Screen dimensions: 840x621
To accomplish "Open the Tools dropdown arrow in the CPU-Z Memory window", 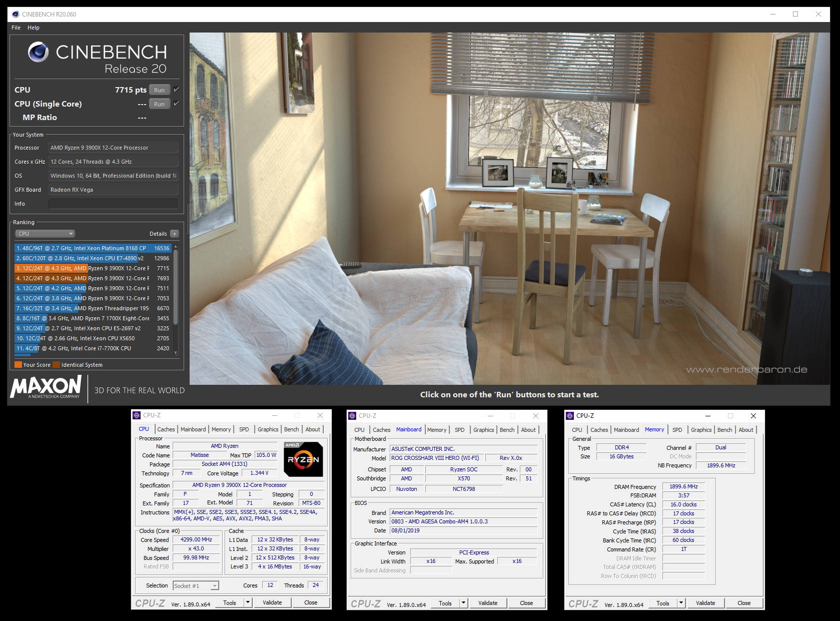I will [681, 603].
